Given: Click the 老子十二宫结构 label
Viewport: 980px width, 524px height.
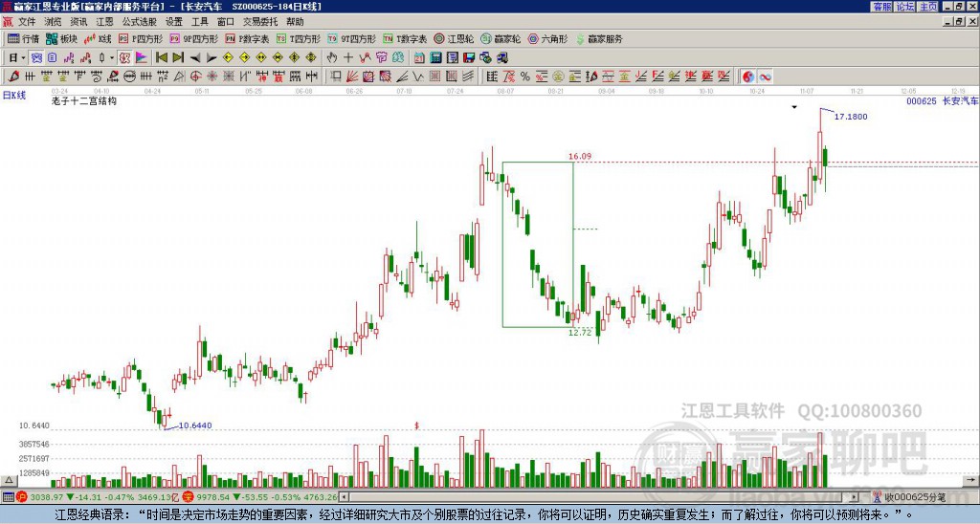Looking at the screenshot, I should (x=84, y=100).
